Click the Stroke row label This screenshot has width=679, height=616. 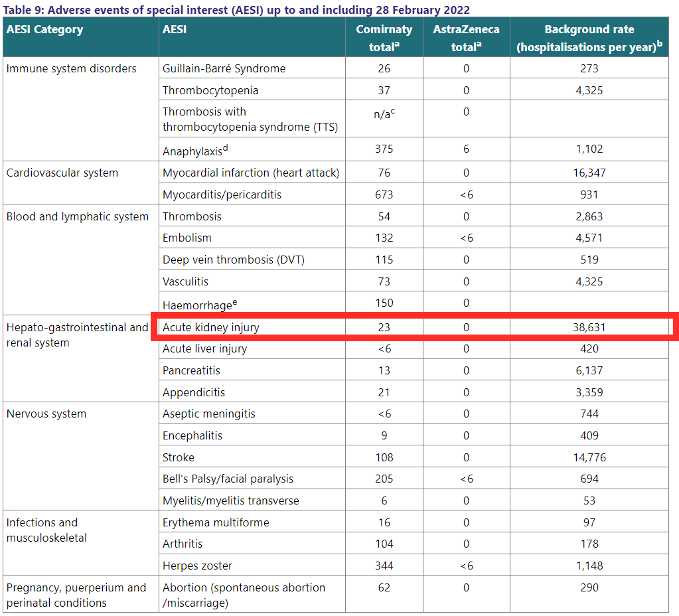pyautogui.click(x=179, y=457)
